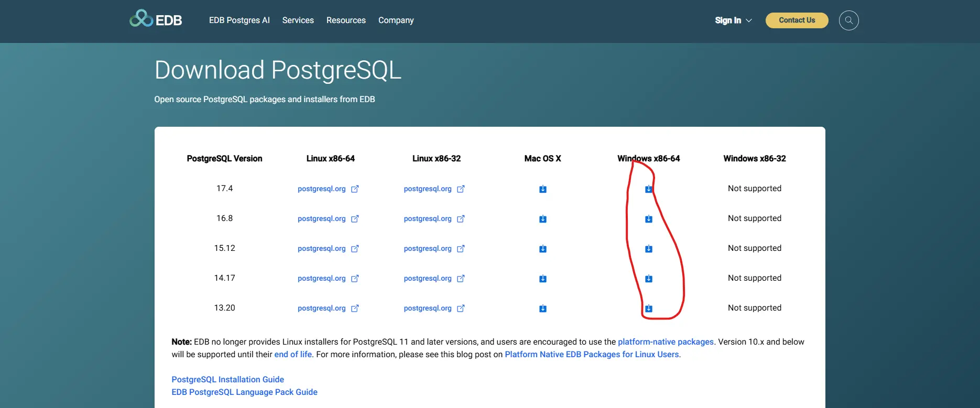Screen dimensions: 980x408
Task: Open the PostgreSQL Installation Guide link
Action: click(227, 379)
